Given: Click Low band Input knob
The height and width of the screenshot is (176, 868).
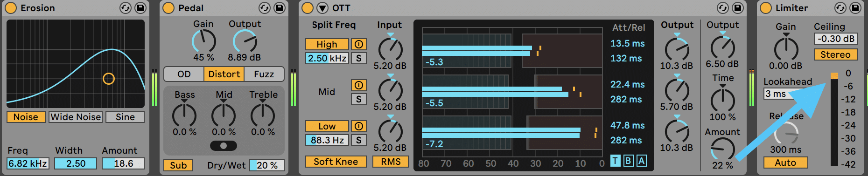Looking at the screenshot, I should tap(391, 131).
